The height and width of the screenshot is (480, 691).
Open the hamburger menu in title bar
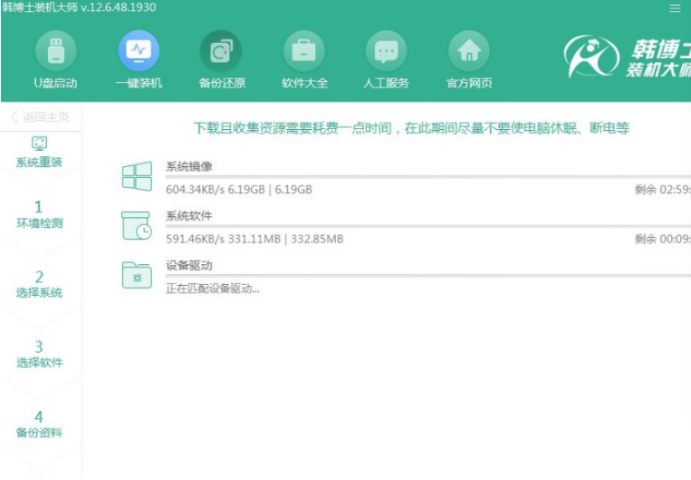coord(674,8)
